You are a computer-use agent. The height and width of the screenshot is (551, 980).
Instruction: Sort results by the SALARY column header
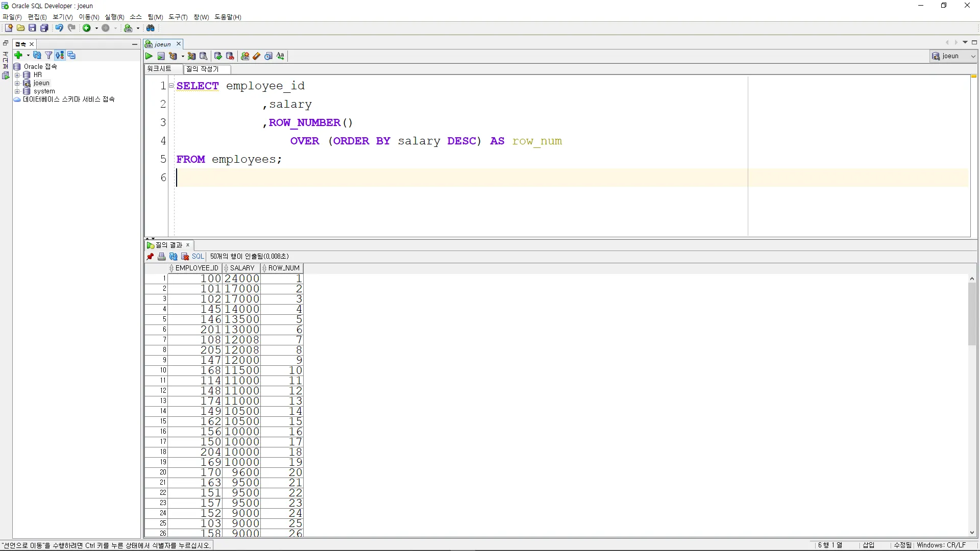pyautogui.click(x=242, y=268)
